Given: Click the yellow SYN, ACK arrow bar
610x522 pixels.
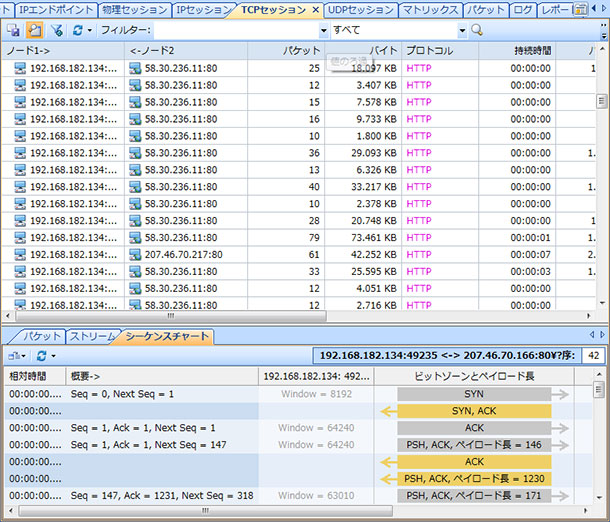Looking at the screenshot, I should (474, 411).
